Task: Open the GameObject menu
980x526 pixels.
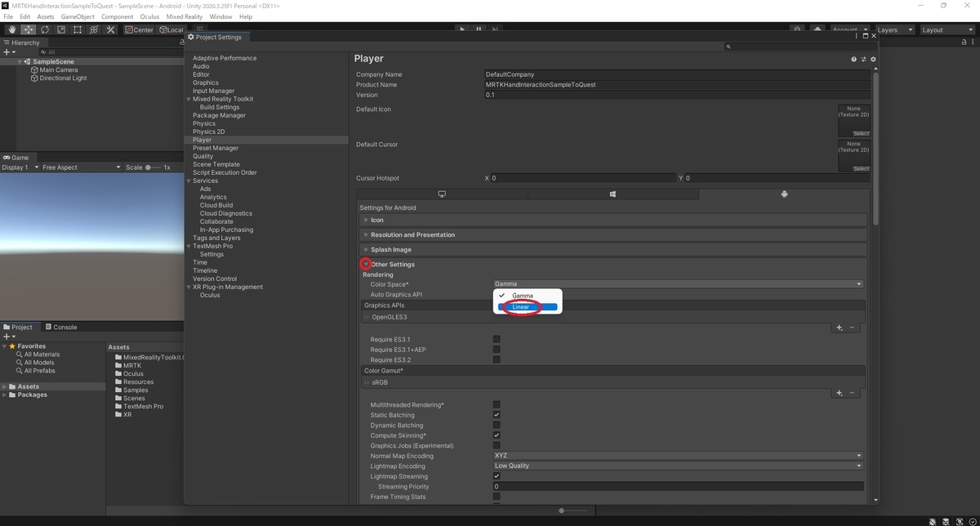Action: coord(78,17)
